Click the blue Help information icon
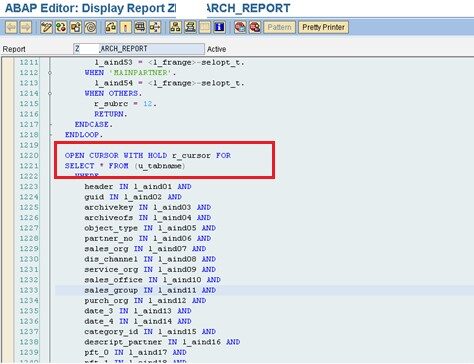The height and width of the screenshot is (364, 474). tap(220, 27)
